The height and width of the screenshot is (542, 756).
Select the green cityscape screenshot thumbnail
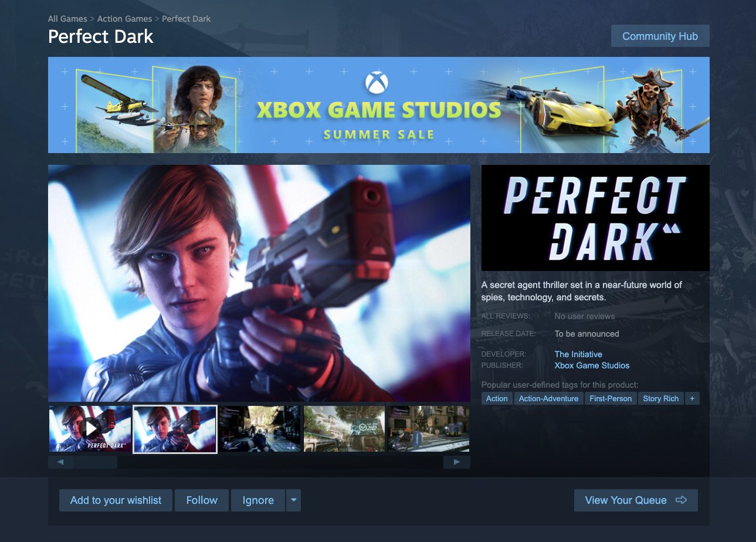[344, 429]
